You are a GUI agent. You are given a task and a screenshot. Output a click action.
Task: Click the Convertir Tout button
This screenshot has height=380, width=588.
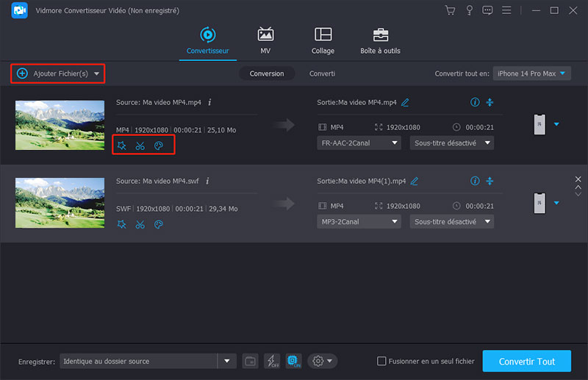pos(526,361)
